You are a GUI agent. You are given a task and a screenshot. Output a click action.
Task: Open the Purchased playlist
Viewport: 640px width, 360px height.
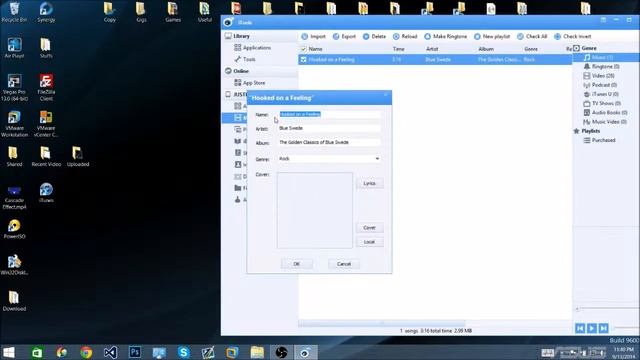pos(599,140)
